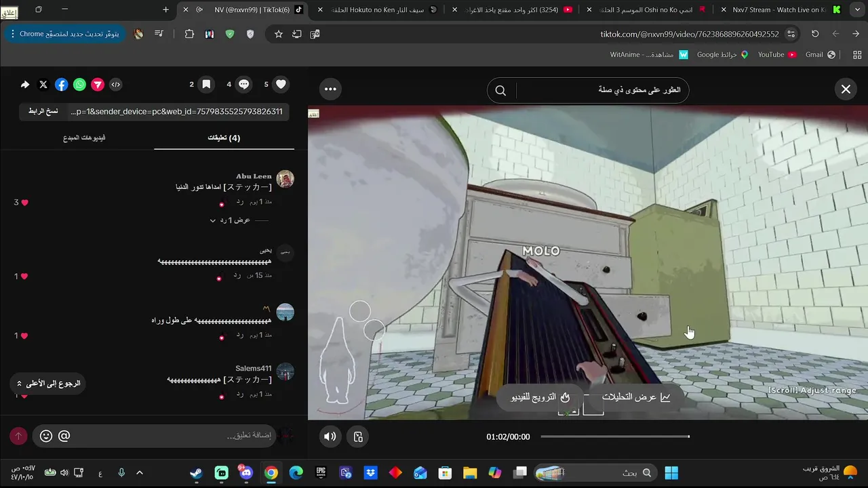868x488 pixels.
Task: Show hidden system tray icons chevron
Action: 140,473
